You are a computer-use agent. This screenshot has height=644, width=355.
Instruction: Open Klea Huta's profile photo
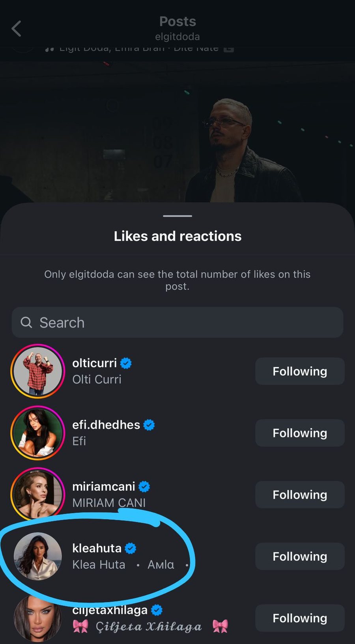pos(38,556)
